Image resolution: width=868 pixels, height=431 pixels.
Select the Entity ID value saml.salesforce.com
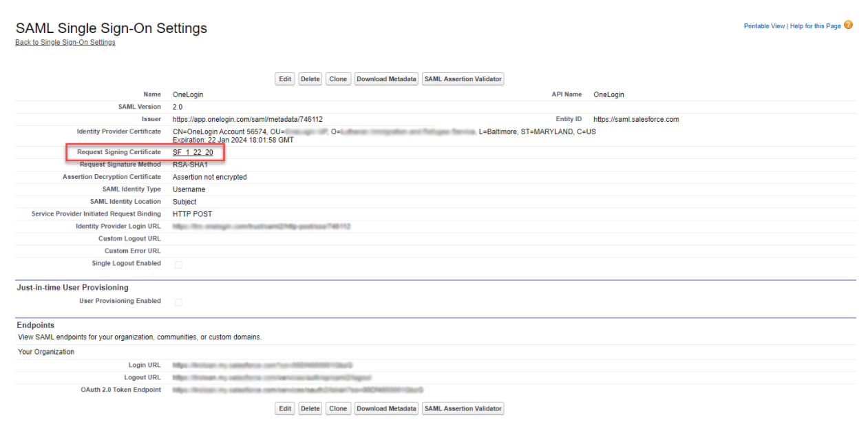click(636, 119)
